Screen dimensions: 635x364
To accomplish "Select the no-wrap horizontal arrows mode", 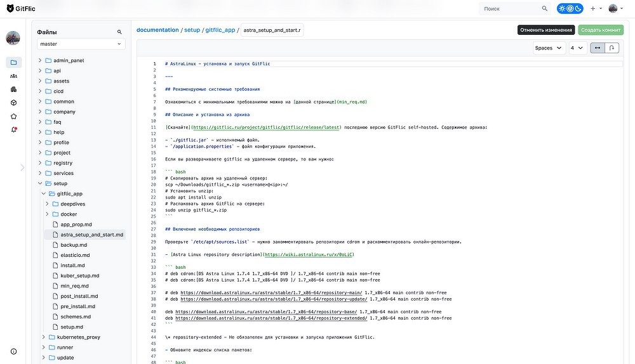I will 598,48.
